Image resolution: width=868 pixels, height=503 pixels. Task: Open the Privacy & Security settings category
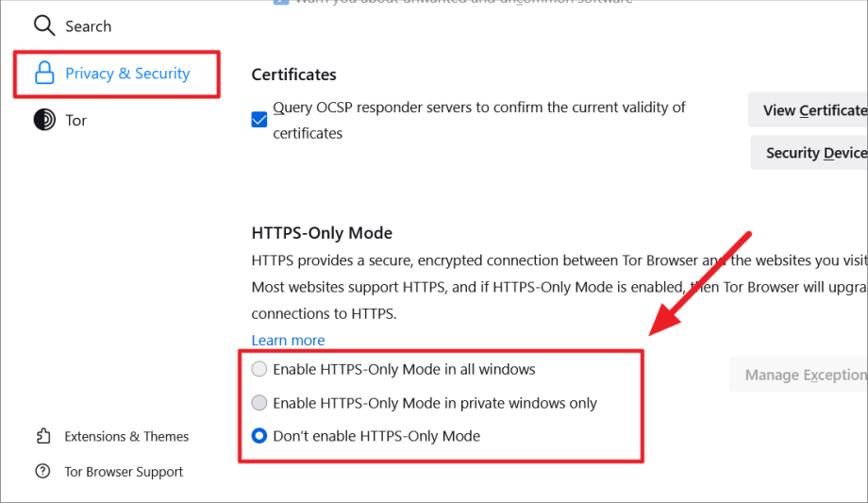pyautogui.click(x=126, y=74)
